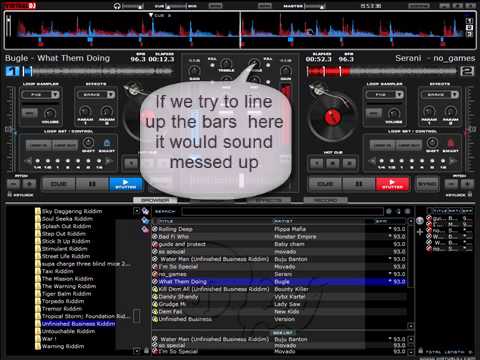Click waveform zoom level 1 button
Viewport: 480px width, 360px height.
(x=469, y=21)
